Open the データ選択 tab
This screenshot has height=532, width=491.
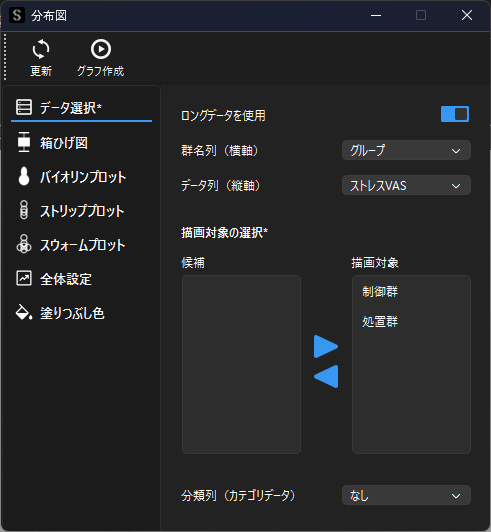[81, 108]
